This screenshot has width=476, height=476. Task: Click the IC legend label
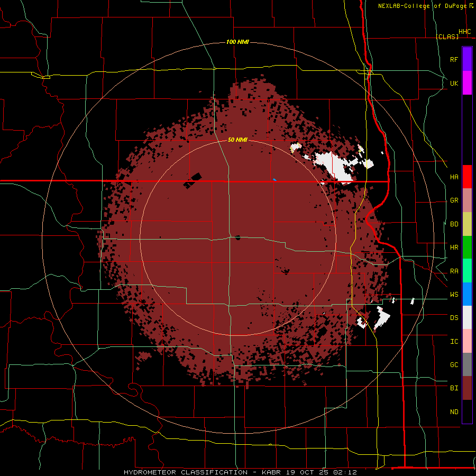point(454,342)
